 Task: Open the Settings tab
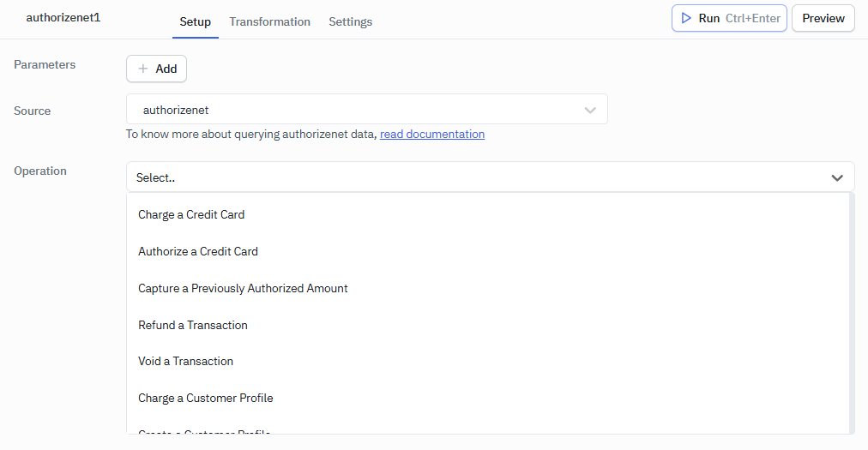[351, 22]
